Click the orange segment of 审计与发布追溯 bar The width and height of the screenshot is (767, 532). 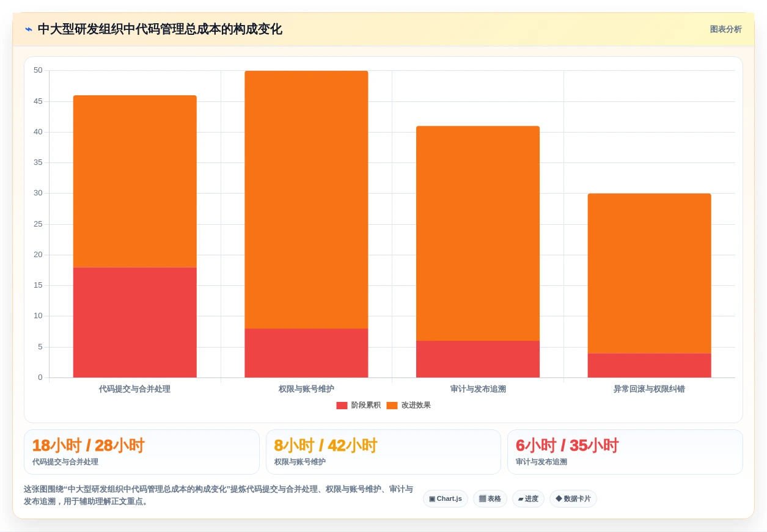pos(478,233)
